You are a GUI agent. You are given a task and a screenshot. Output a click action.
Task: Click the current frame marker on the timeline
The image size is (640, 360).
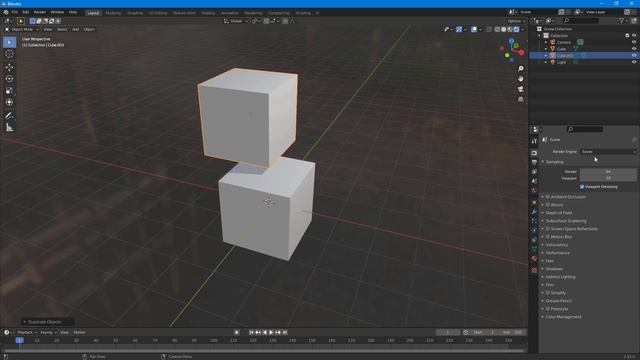[19, 340]
